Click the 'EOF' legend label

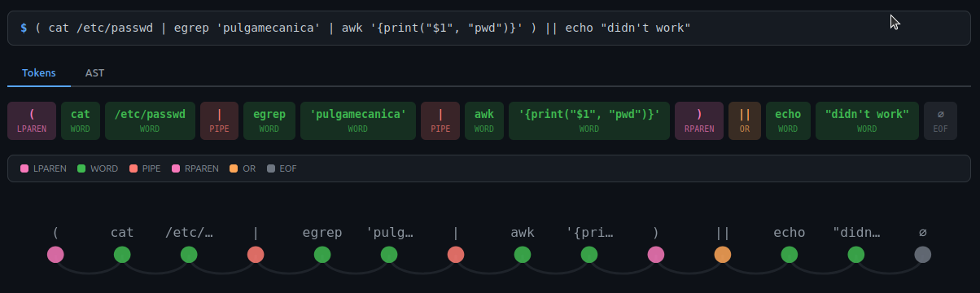288,168
